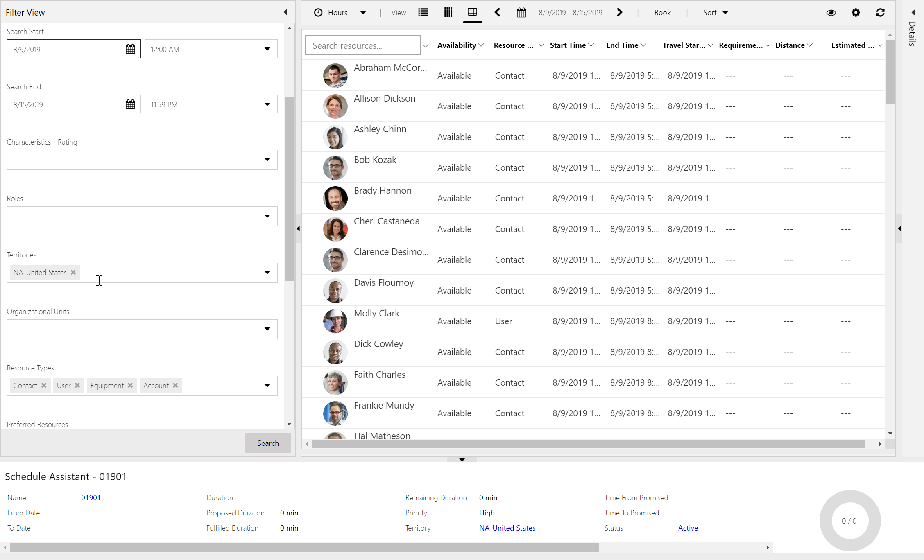Expand the Characteristics Rating dropdown

tap(267, 159)
